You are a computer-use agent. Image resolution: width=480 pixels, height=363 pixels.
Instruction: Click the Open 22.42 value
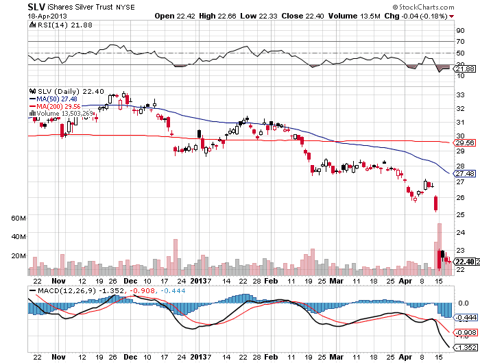[x=175, y=16]
